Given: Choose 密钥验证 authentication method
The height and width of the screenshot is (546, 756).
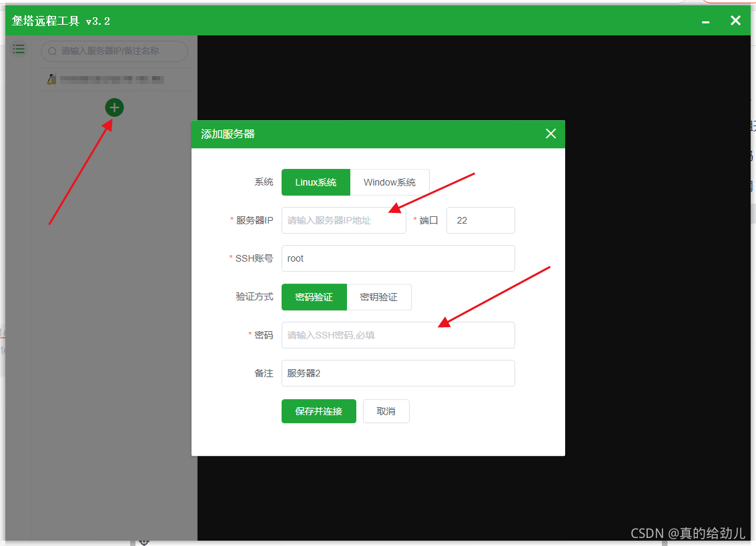Looking at the screenshot, I should (x=378, y=297).
